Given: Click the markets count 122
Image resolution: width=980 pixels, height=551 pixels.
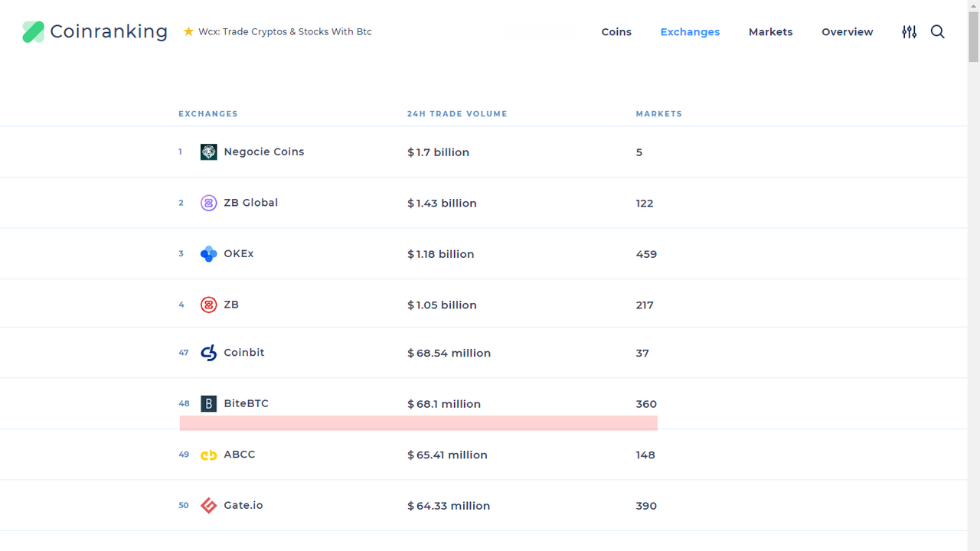Looking at the screenshot, I should pos(645,203).
